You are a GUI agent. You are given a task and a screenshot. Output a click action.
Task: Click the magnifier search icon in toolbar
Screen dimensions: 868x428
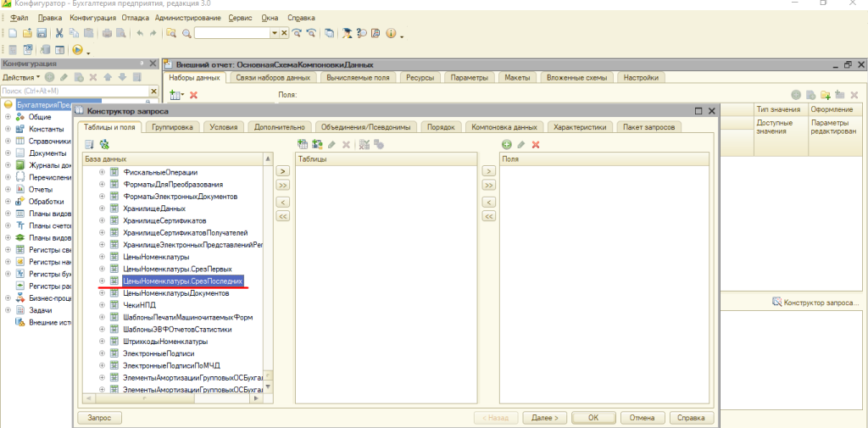click(x=186, y=33)
